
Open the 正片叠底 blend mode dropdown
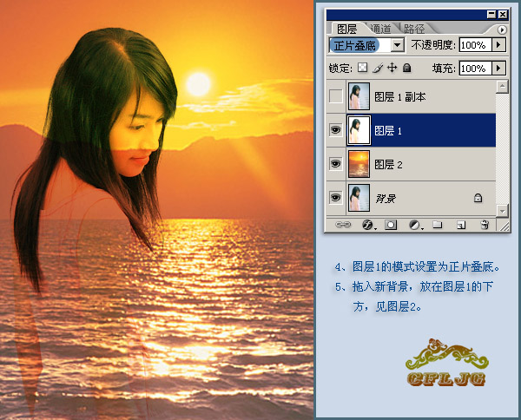tap(398, 45)
